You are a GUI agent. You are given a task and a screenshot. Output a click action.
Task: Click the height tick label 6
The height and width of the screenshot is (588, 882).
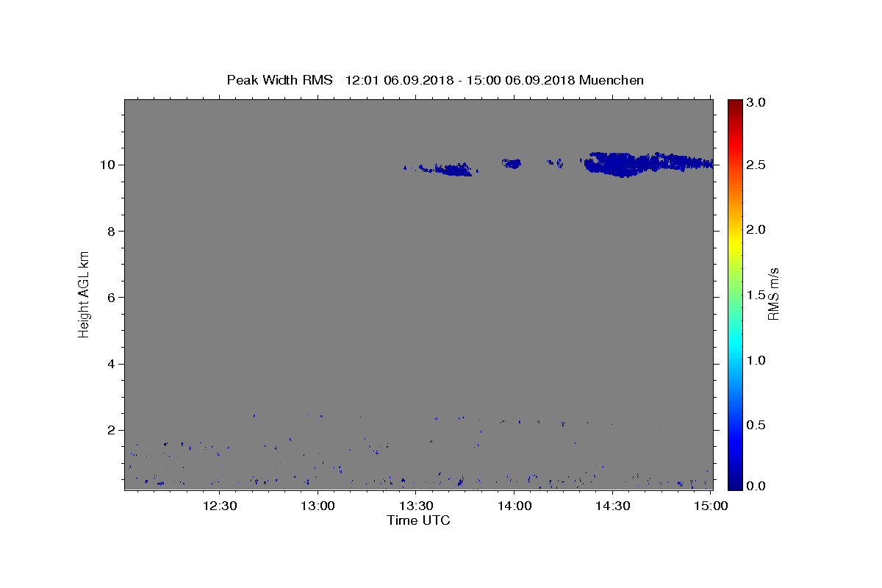(111, 298)
